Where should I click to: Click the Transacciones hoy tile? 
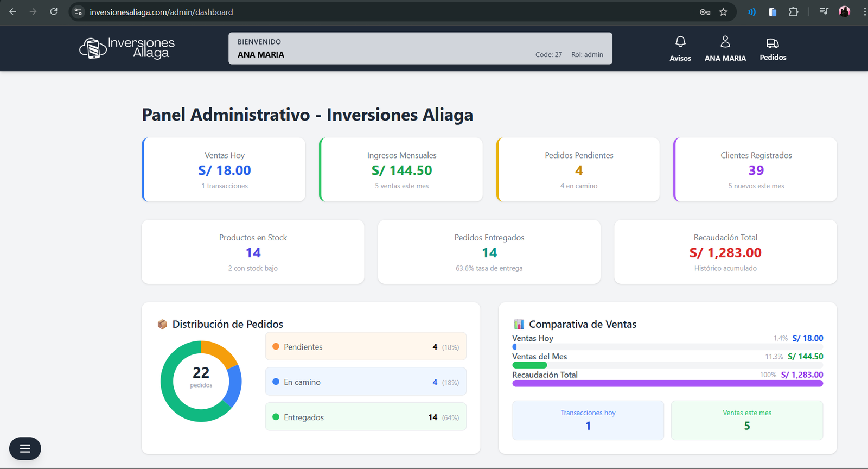[x=588, y=420]
